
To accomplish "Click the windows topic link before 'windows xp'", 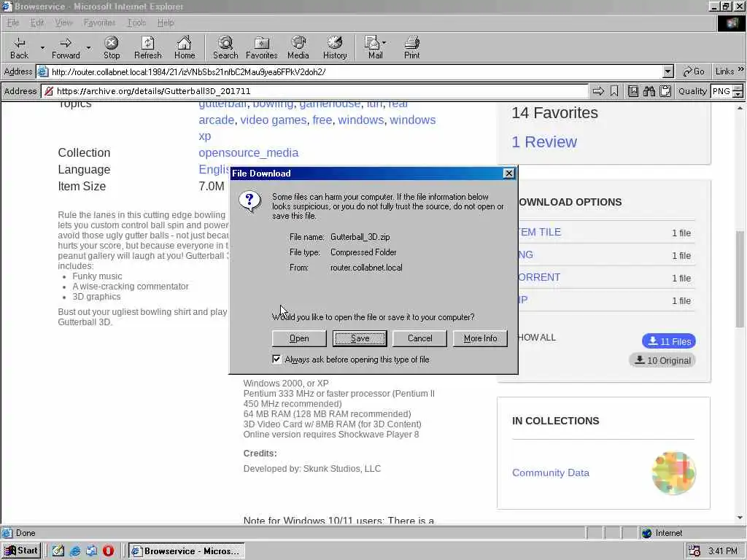I will click(360, 120).
